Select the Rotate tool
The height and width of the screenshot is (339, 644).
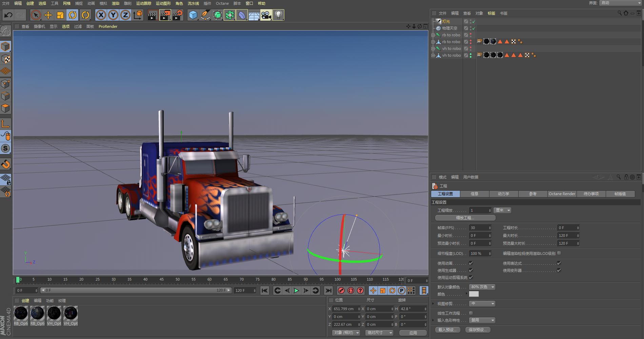pos(73,15)
